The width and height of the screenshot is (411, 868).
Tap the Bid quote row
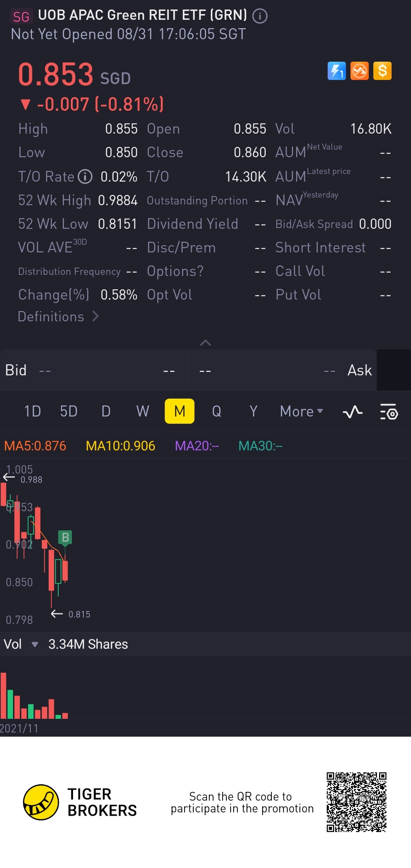tap(94, 370)
